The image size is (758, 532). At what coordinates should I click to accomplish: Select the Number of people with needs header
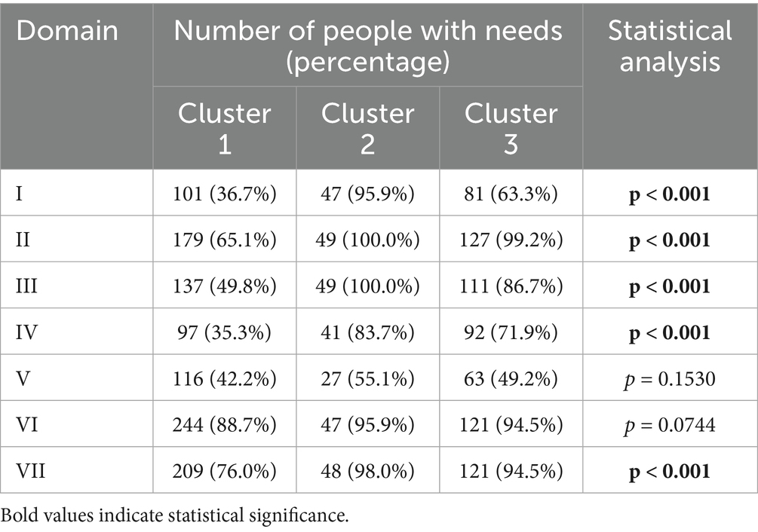[x=367, y=47]
